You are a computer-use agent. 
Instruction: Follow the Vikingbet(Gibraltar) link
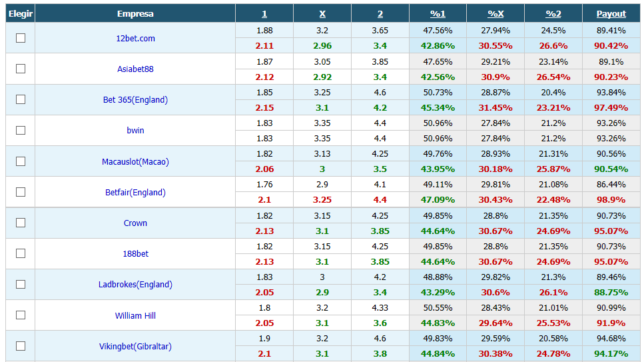tap(136, 347)
